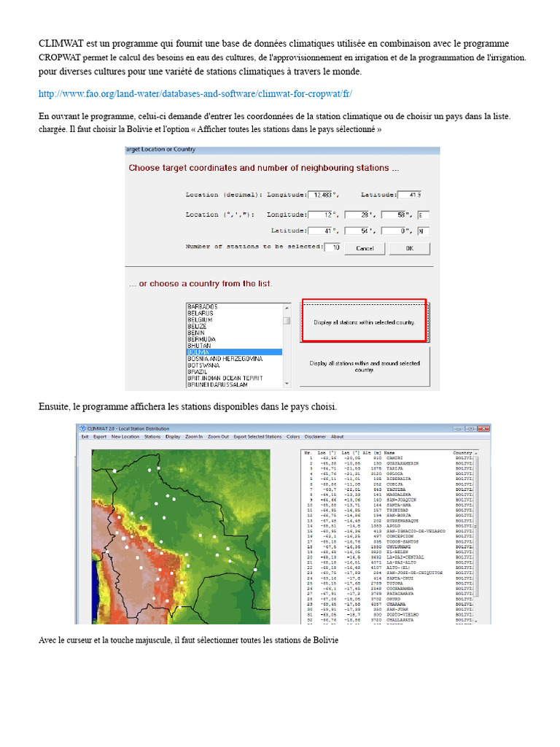Click the country list scroll-down arrow
This screenshot has width=560, height=747.
(287, 384)
